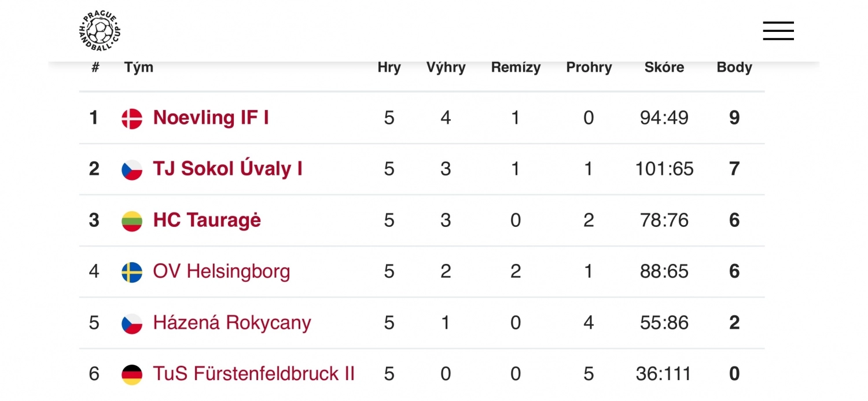Click the Prague Handball Cup logo

pyautogui.click(x=100, y=30)
